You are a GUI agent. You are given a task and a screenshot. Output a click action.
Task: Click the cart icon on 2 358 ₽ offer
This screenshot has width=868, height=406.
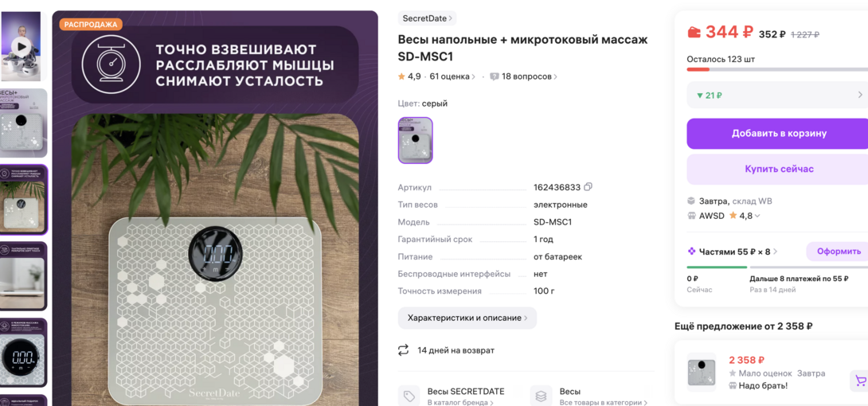pyautogui.click(x=860, y=381)
